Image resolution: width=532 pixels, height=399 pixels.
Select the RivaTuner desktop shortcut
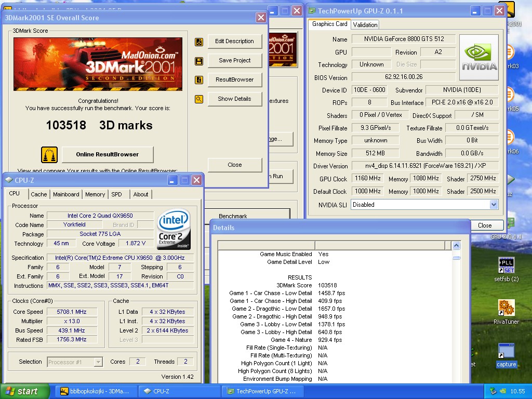[506, 312]
